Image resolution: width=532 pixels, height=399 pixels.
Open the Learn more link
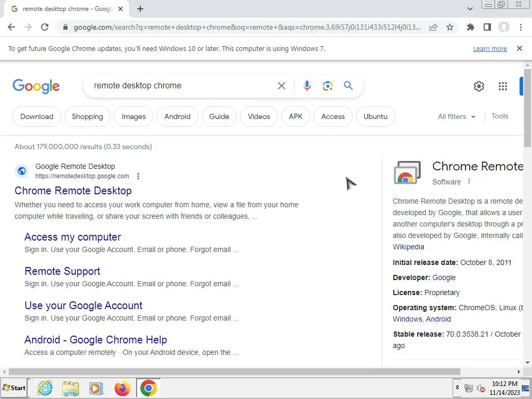point(490,49)
